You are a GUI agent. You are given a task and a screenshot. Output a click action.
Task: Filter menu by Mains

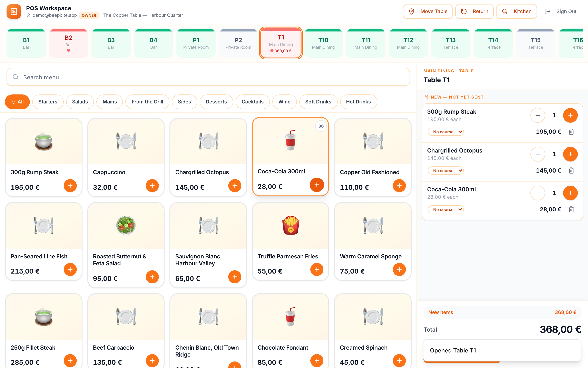(x=110, y=102)
